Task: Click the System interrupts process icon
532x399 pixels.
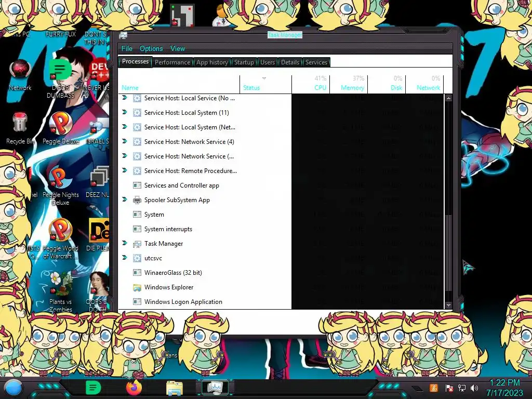Action: coord(137,229)
